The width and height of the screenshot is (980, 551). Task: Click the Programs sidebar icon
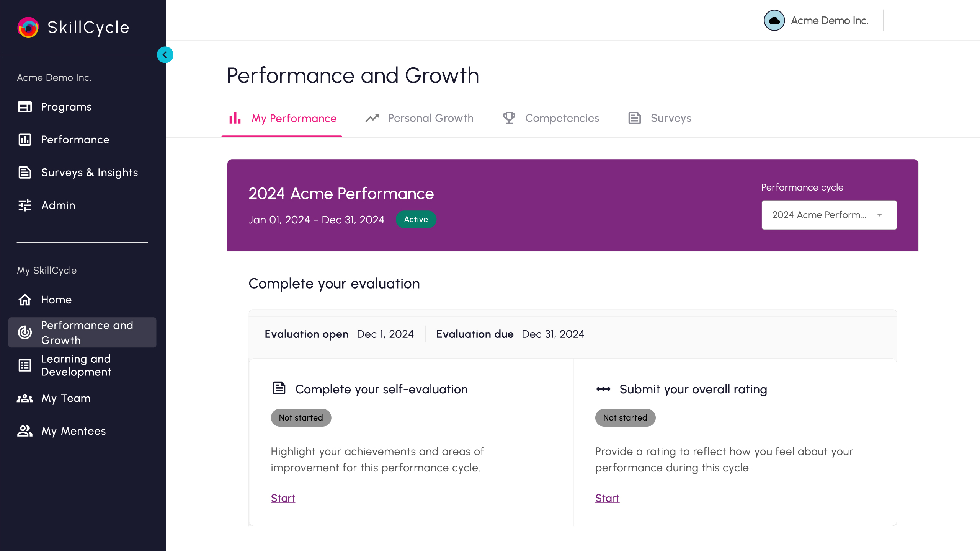(25, 107)
